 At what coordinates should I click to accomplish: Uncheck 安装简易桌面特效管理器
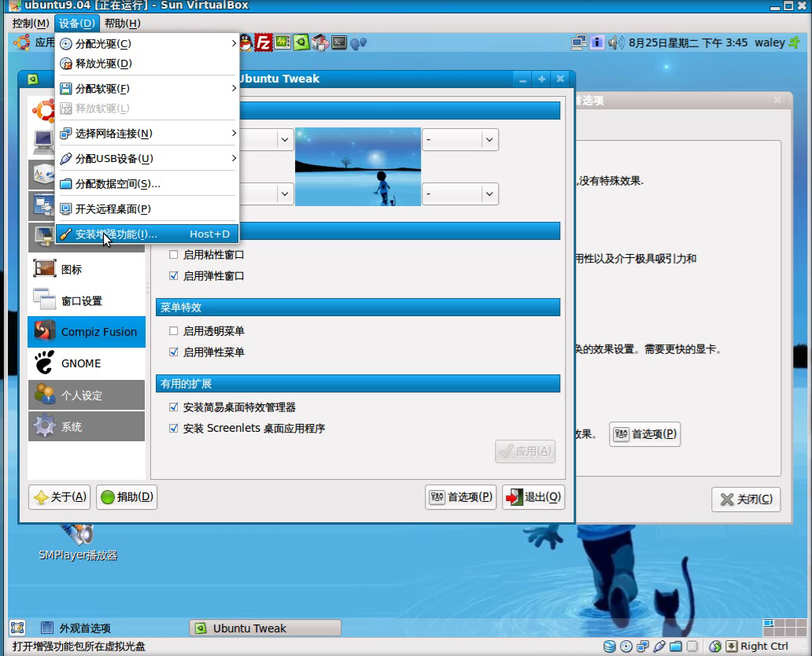point(173,407)
